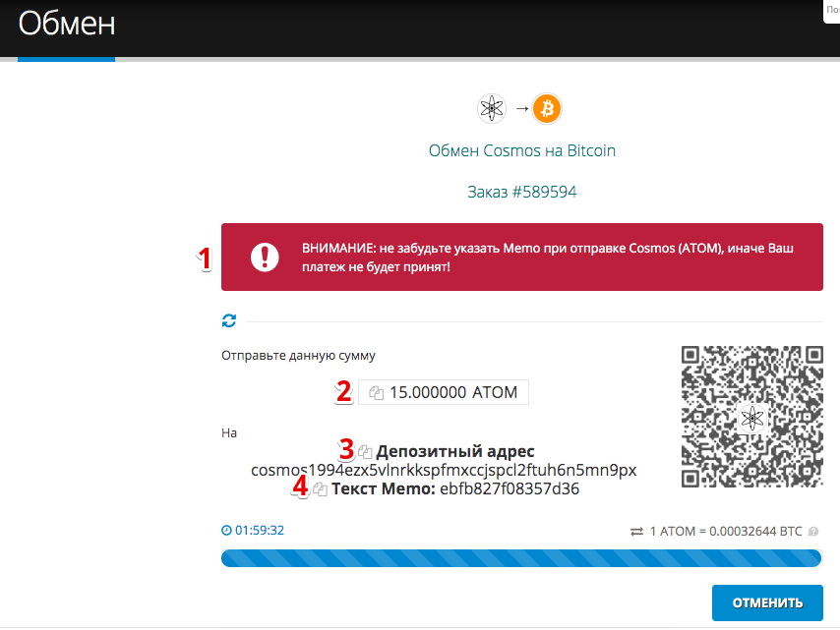Copy the Memo text via its icon

pyautogui.click(x=320, y=489)
